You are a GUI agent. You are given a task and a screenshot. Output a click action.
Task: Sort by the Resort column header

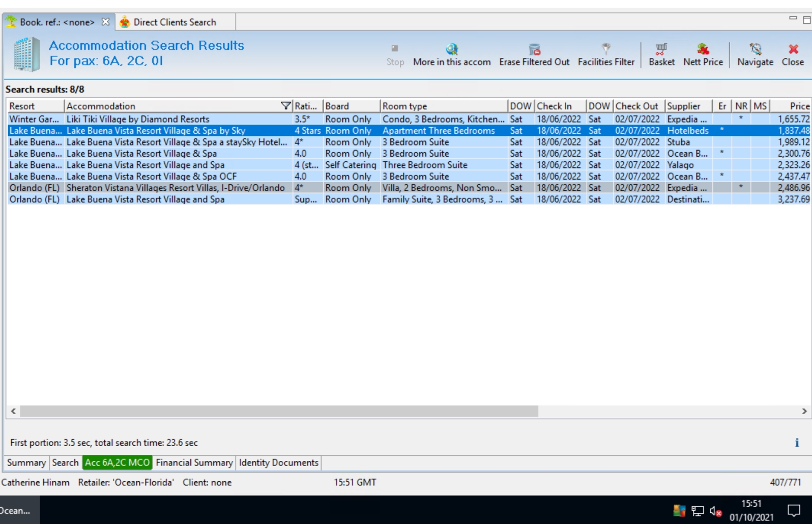[36, 106]
